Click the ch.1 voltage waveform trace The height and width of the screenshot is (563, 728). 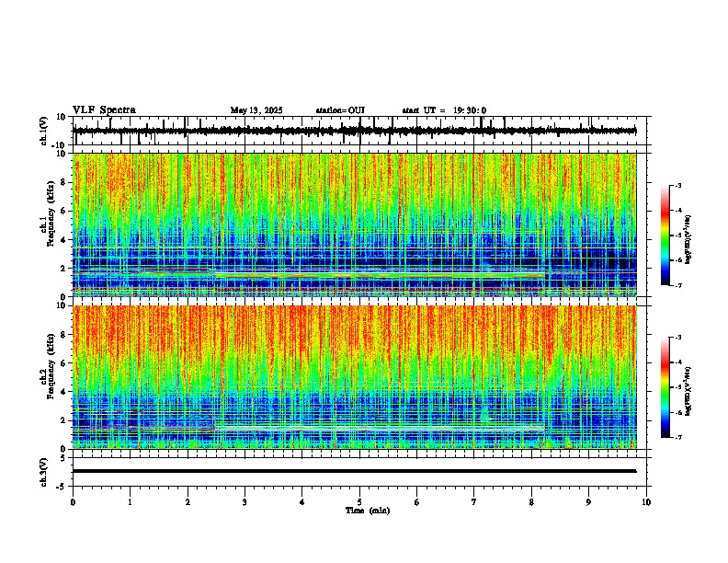point(354,131)
